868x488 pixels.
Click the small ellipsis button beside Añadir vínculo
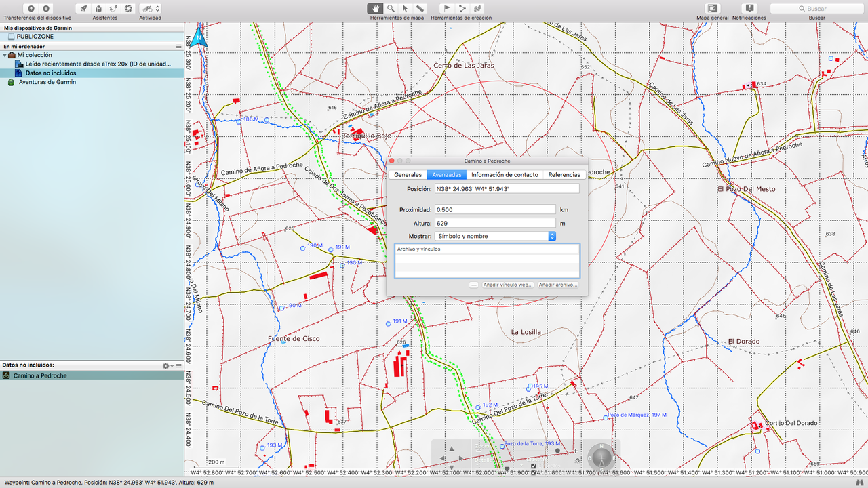click(x=474, y=285)
